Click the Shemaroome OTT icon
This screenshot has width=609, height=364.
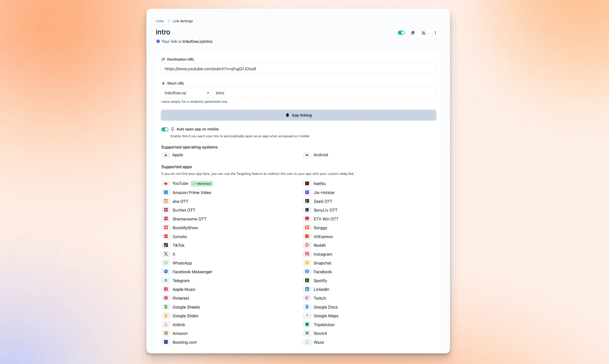click(x=166, y=219)
